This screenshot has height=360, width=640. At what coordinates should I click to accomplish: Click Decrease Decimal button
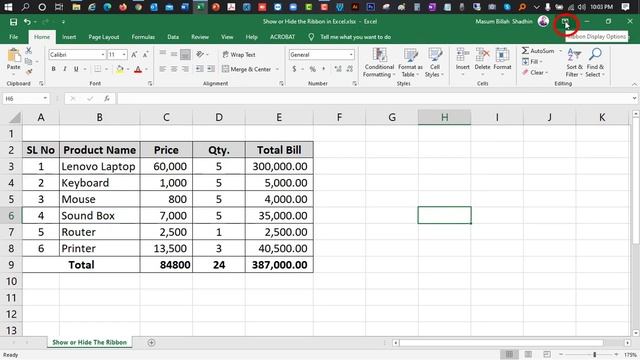coord(350,69)
